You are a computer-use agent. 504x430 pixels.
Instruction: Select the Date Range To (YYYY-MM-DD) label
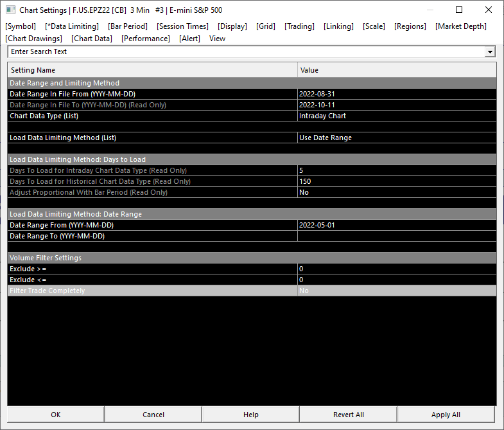(x=57, y=237)
